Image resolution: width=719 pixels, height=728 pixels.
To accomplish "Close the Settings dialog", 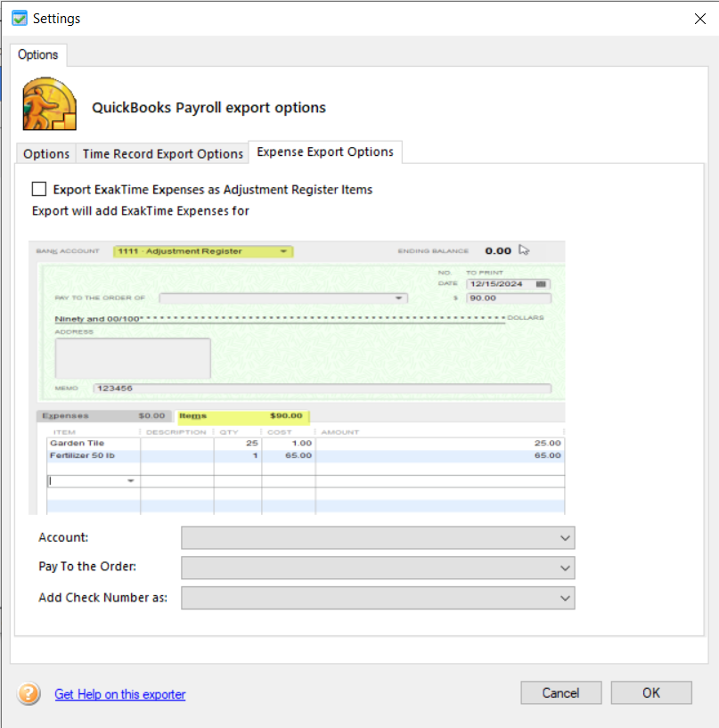I will 700,19.
